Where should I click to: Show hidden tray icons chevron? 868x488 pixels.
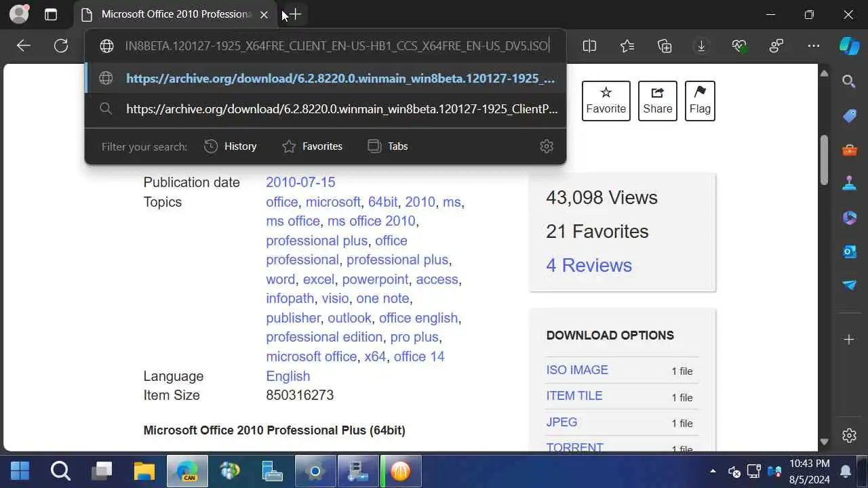pyautogui.click(x=713, y=471)
